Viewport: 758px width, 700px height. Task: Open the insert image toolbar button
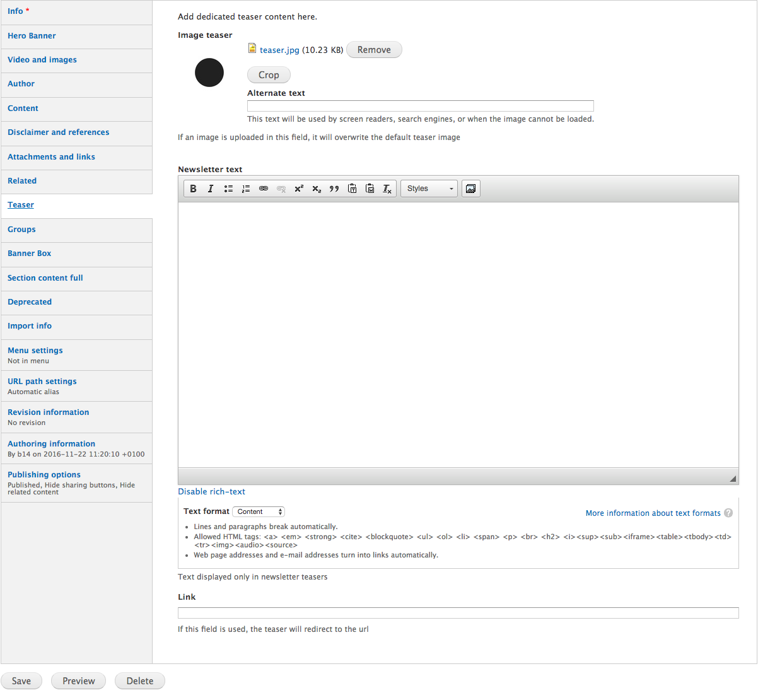click(x=470, y=189)
